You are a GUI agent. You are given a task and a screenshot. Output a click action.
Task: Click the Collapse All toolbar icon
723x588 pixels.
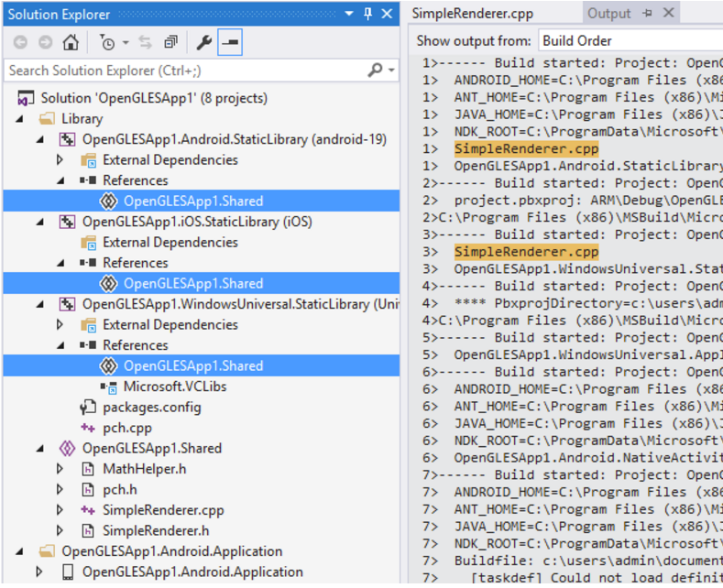171,42
